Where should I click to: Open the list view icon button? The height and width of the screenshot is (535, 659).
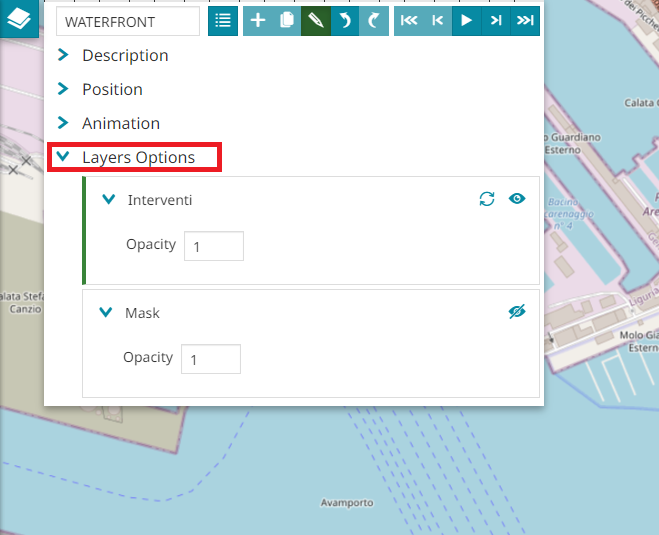click(223, 21)
